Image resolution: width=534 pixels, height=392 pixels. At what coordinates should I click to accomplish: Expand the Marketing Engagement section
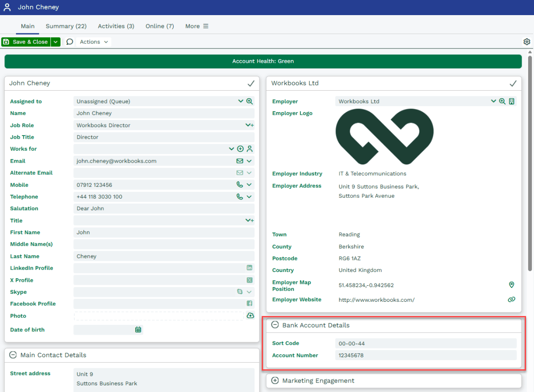[x=275, y=380]
